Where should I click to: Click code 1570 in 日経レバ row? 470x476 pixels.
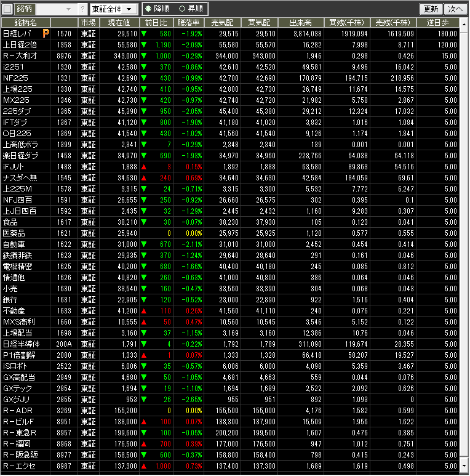pyautogui.click(x=64, y=34)
